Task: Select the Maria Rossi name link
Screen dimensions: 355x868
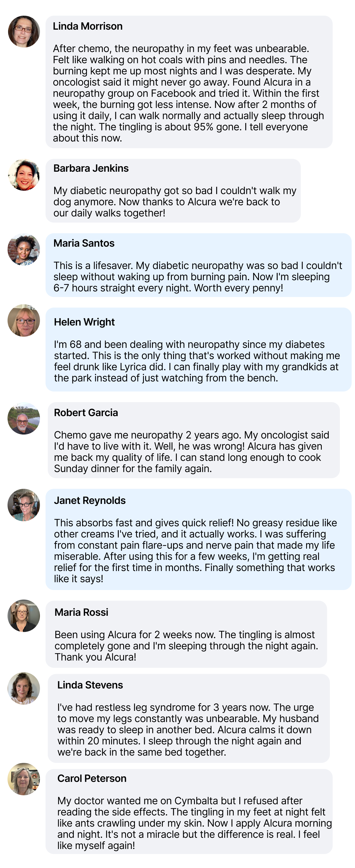Action: (x=82, y=612)
